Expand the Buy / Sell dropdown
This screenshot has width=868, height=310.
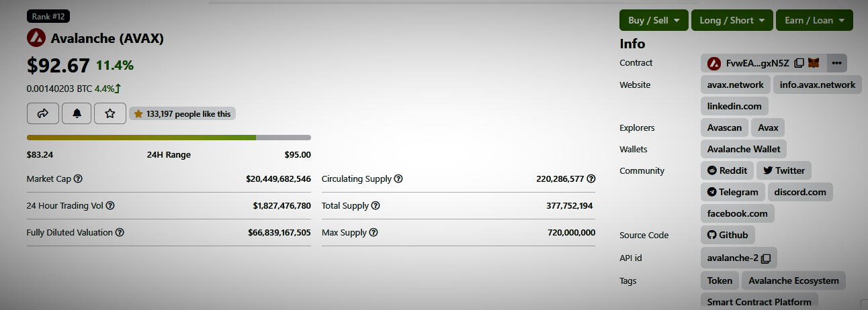(654, 20)
